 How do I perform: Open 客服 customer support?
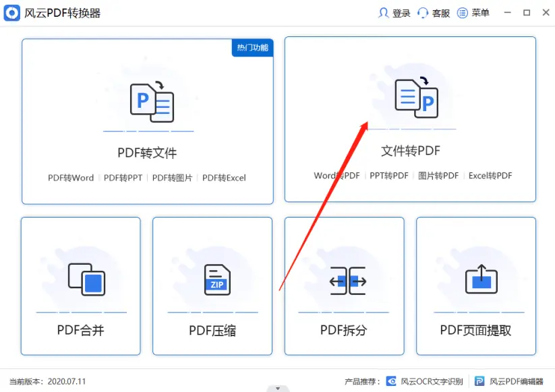tap(441, 13)
